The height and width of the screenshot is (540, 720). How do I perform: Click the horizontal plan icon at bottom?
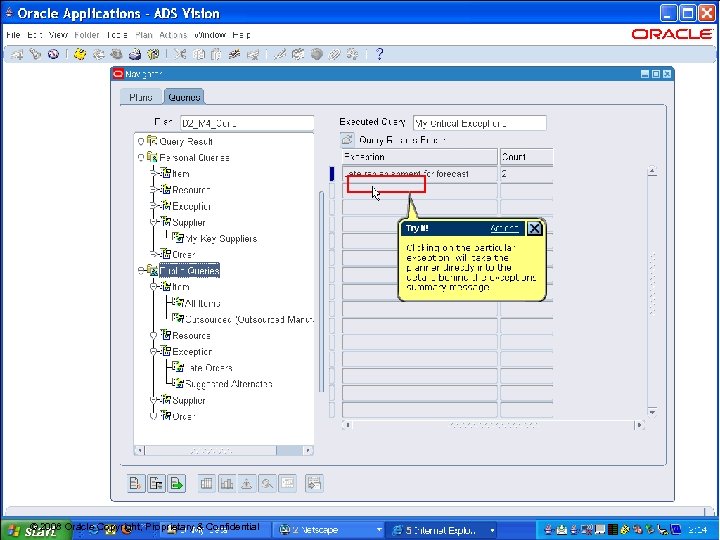[x=287, y=483]
